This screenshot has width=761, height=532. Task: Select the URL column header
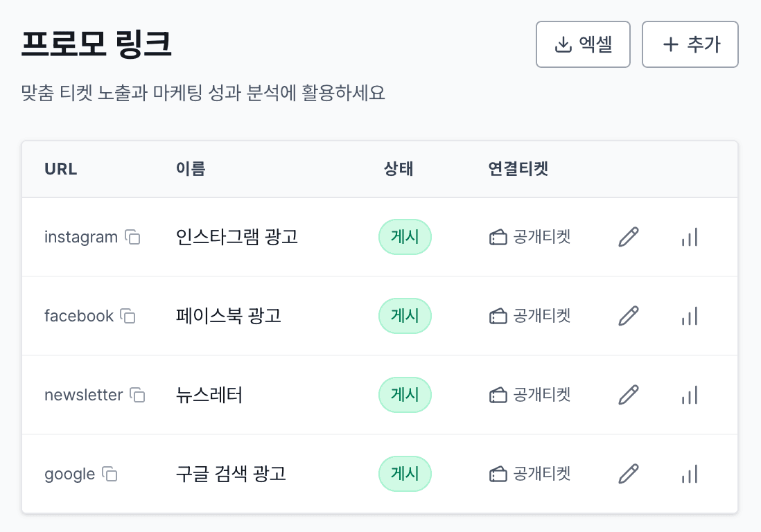pos(60,169)
